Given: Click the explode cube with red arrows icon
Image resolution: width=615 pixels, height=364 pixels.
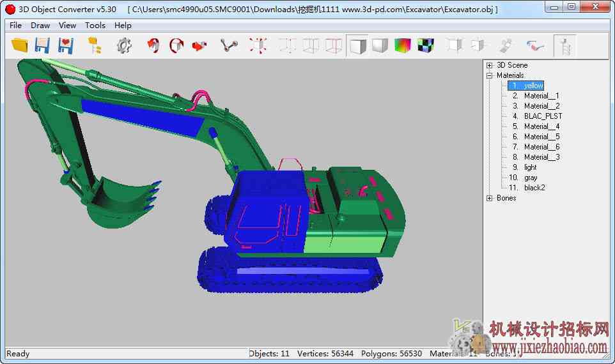Looking at the screenshot, I should pyautogui.click(x=258, y=45).
